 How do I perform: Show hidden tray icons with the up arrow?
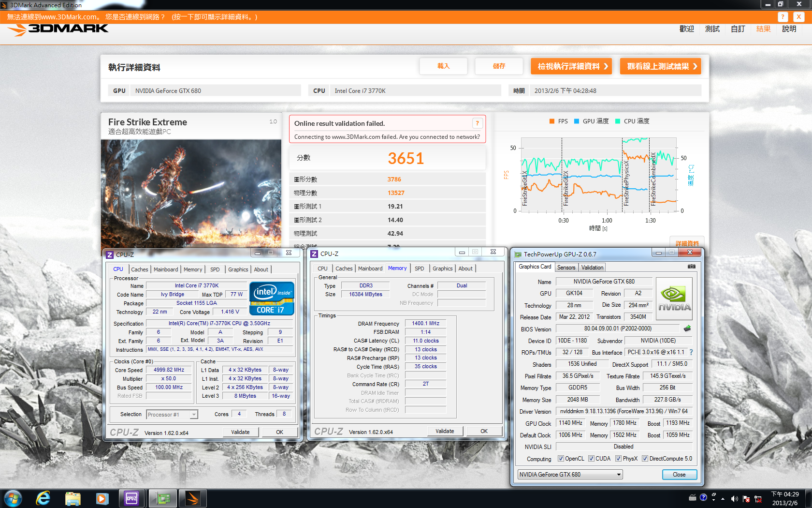(723, 499)
